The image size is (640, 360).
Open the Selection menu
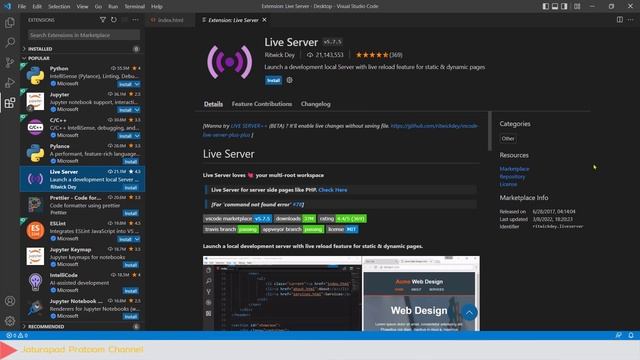coord(59,6)
